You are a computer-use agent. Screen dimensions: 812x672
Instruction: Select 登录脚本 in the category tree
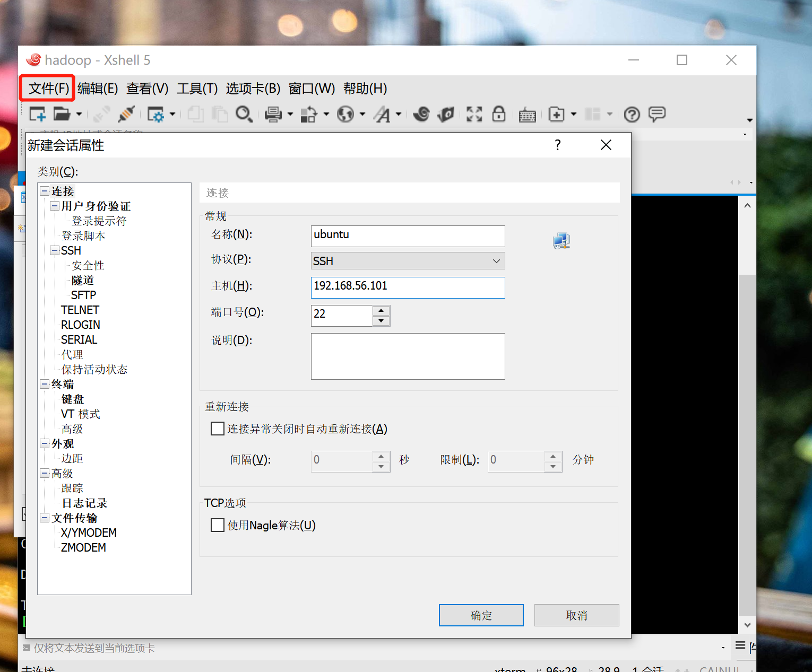(x=83, y=235)
